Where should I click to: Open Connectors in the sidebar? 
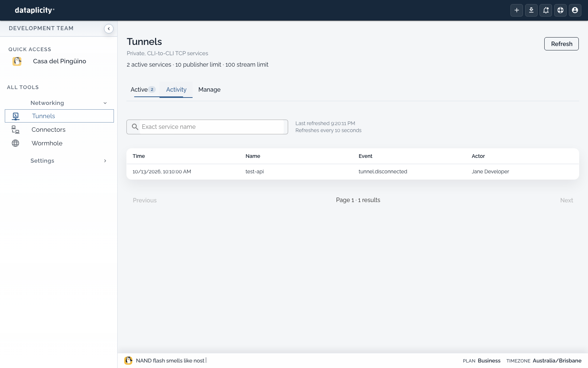[59, 130]
